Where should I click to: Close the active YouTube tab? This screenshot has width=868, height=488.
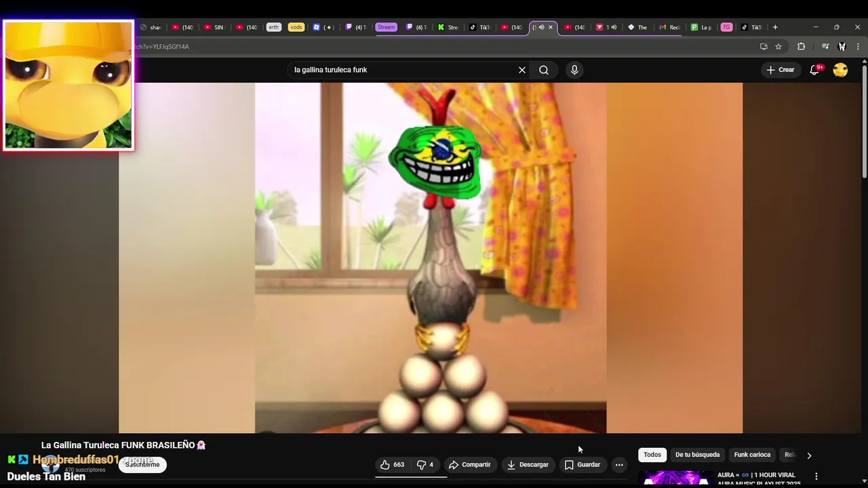point(551,27)
